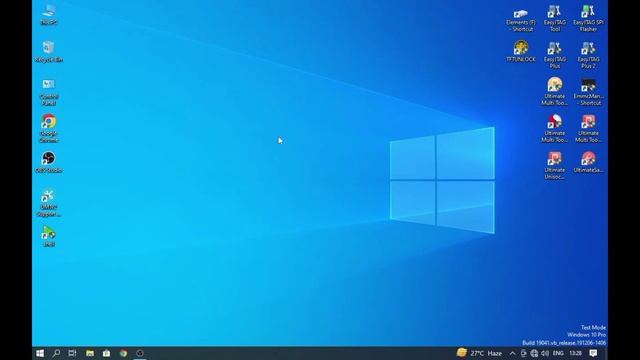Screen dimensions: 640x360
Task: Open the network globe tray icon
Action: [534, 353]
